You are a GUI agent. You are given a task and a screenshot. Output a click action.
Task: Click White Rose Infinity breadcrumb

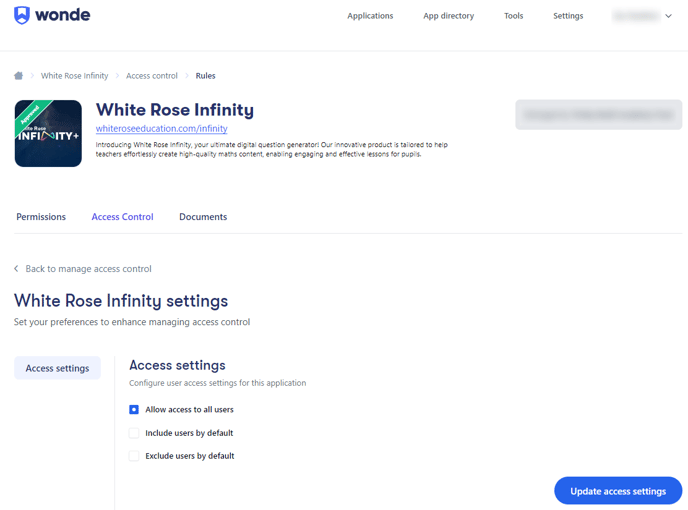pos(75,76)
